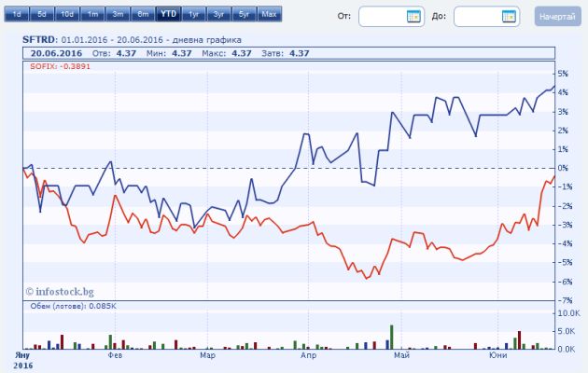Click the Начертай draw button

click(x=557, y=17)
